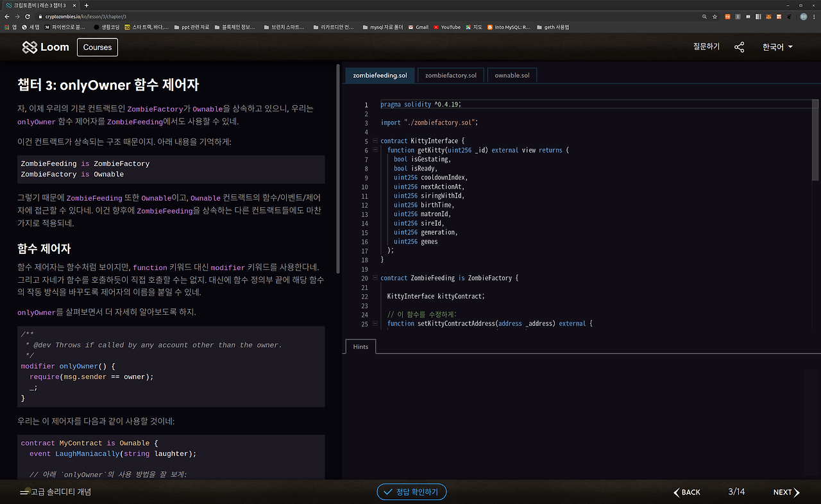This screenshot has width=821, height=504.
Task: Switch to the zombiefactory.sol tab
Action: pyautogui.click(x=451, y=75)
